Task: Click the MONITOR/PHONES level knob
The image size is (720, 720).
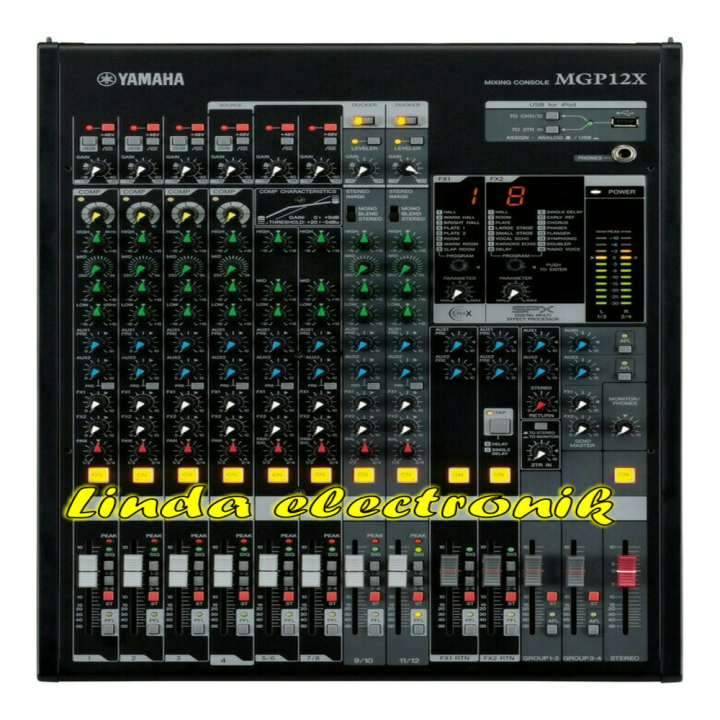Action: pos(624,428)
